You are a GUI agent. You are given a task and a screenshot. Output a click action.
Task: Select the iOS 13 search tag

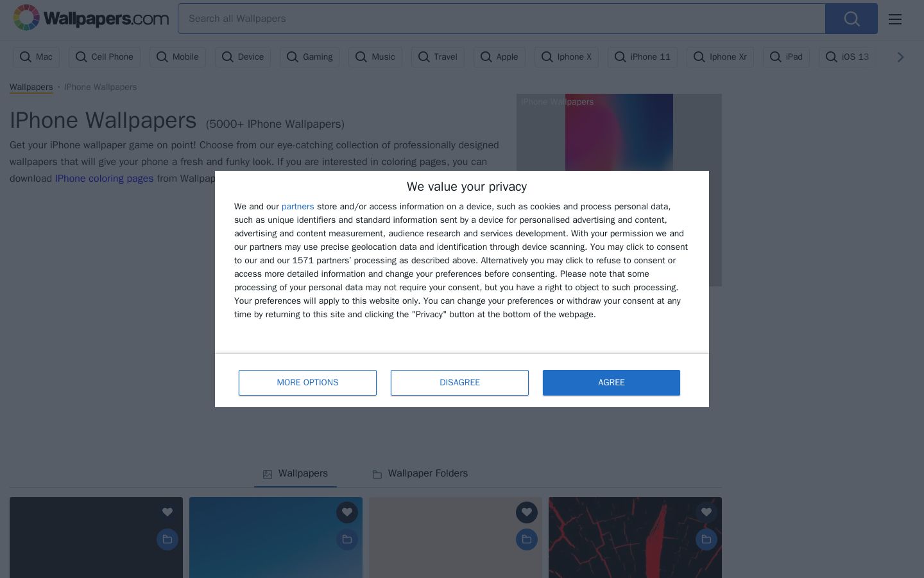847,57
